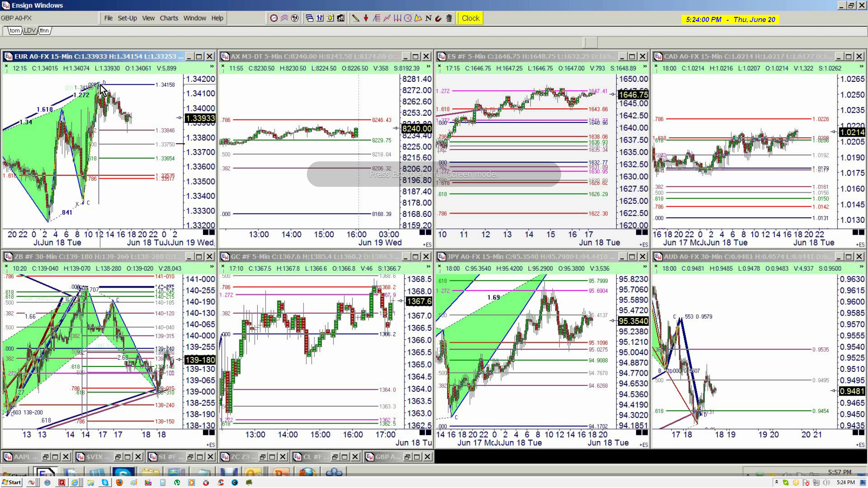Expand the GC #F chart info bar chevron
This screenshot has height=488, width=868.
[x=428, y=267]
